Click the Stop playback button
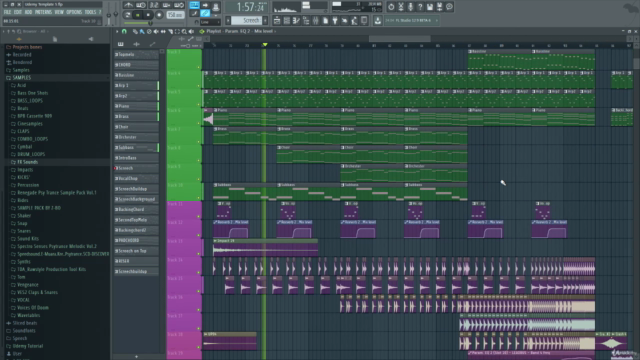Image resolution: width=640 pixels, height=360 pixels. (x=149, y=15)
